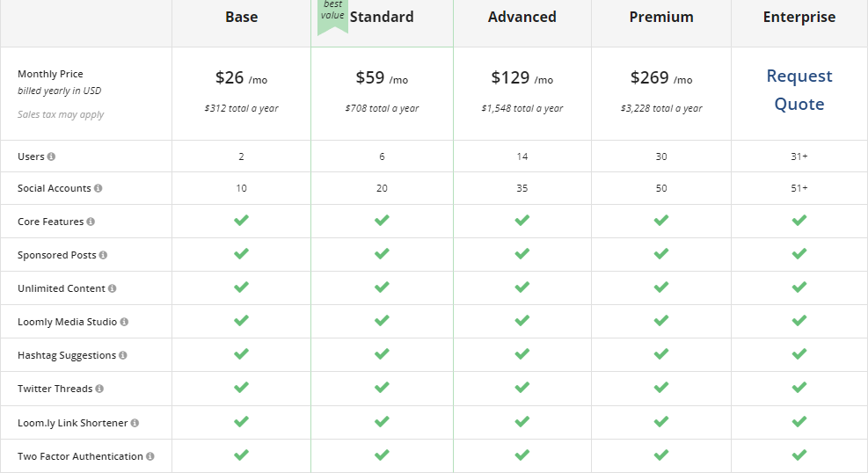The width and height of the screenshot is (868, 473).
Task: Open the Hashtag Suggestions info icon
Action: [x=123, y=355]
